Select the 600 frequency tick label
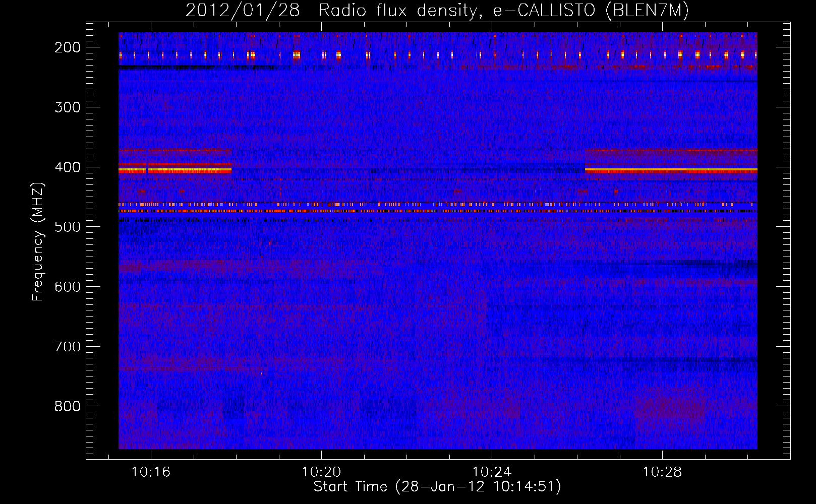The width and height of the screenshot is (816, 504). tap(68, 287)
